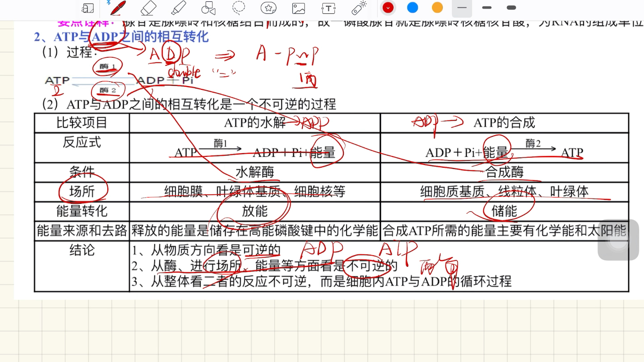Open the stickers/elements tool
Image resolution: width=644 pixels, height=362 pixels.
268,8
